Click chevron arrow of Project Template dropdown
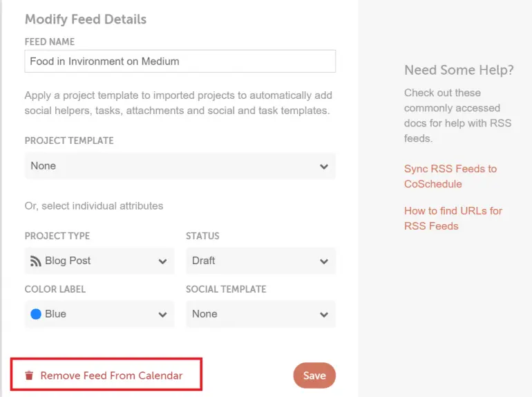Viewport: 532px width, 397px height. 324,167
